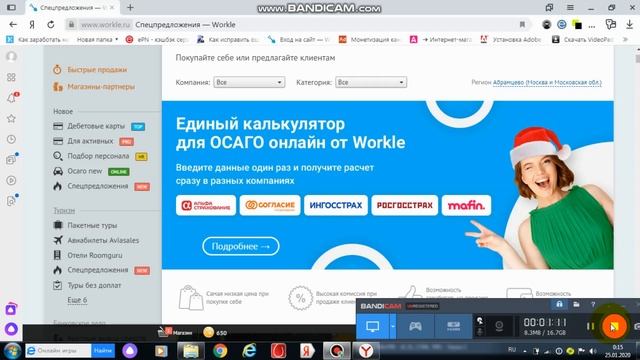
Task: Open Дебетовые карты menu item
Action: pyautogui.click(x=96, y=126)
